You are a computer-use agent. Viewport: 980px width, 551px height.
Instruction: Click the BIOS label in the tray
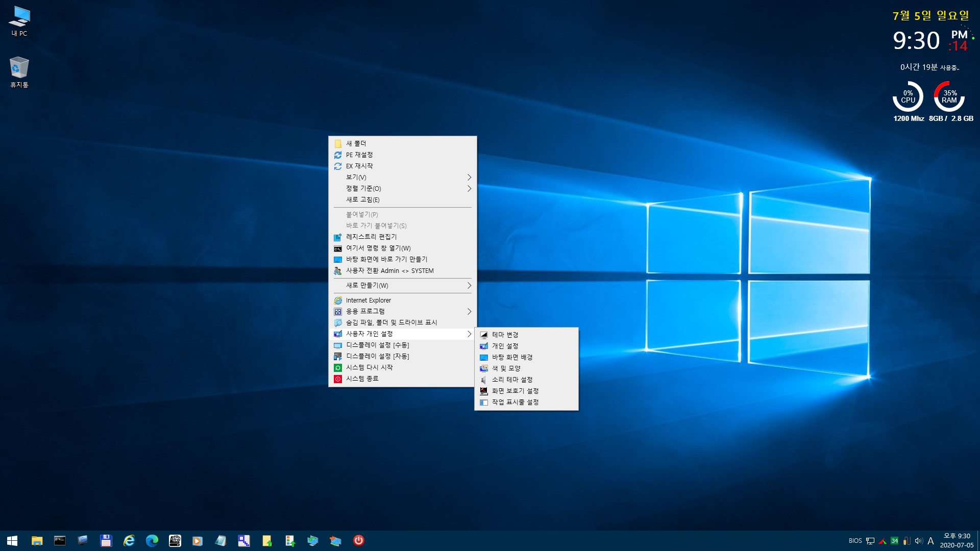tap(855, 541)
